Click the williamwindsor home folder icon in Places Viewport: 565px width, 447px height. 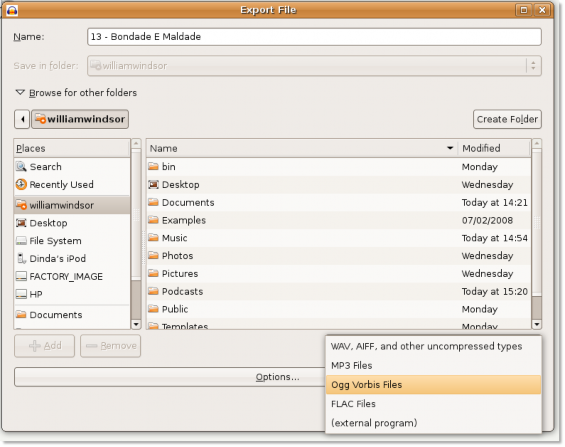21,205
